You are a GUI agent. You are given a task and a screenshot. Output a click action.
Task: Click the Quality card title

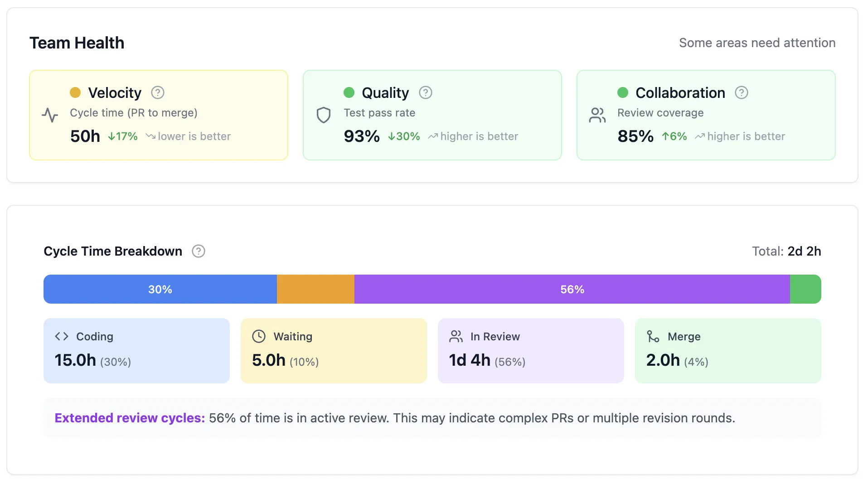tap(385, 92)
